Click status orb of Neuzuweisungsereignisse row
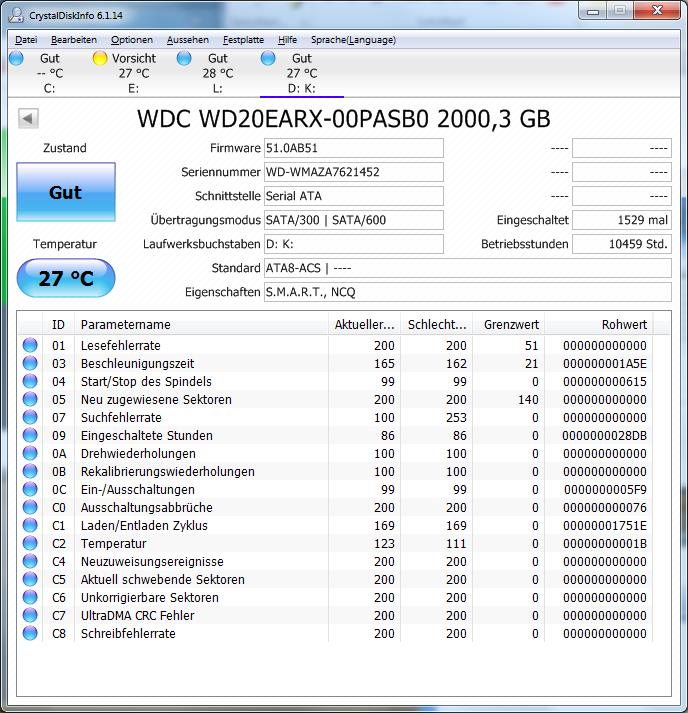Screen dimensions: 688x713 point(30,561)
